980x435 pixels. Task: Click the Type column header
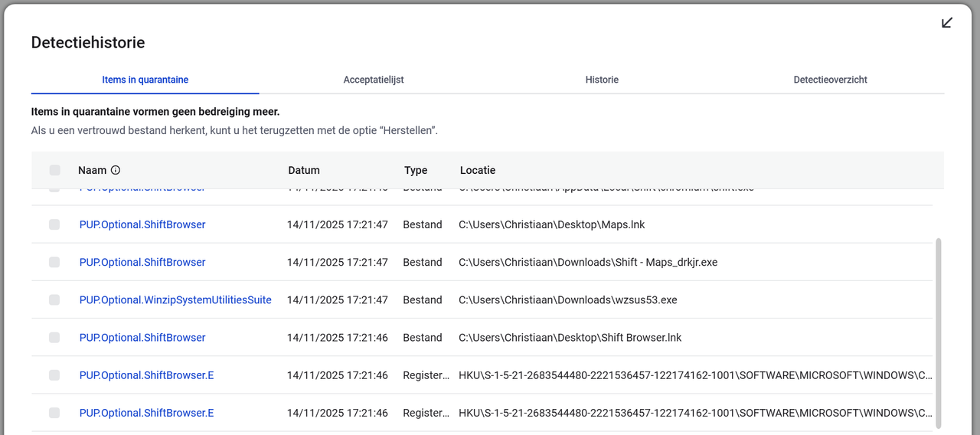pyautogui.click(x=416, y=170)
